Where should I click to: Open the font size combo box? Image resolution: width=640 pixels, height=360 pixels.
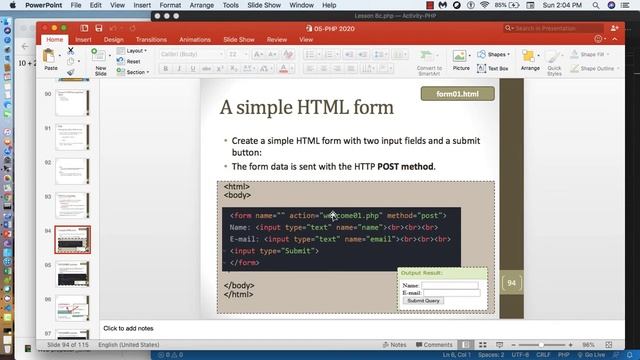pyautogui.click(x=237, y=54)
